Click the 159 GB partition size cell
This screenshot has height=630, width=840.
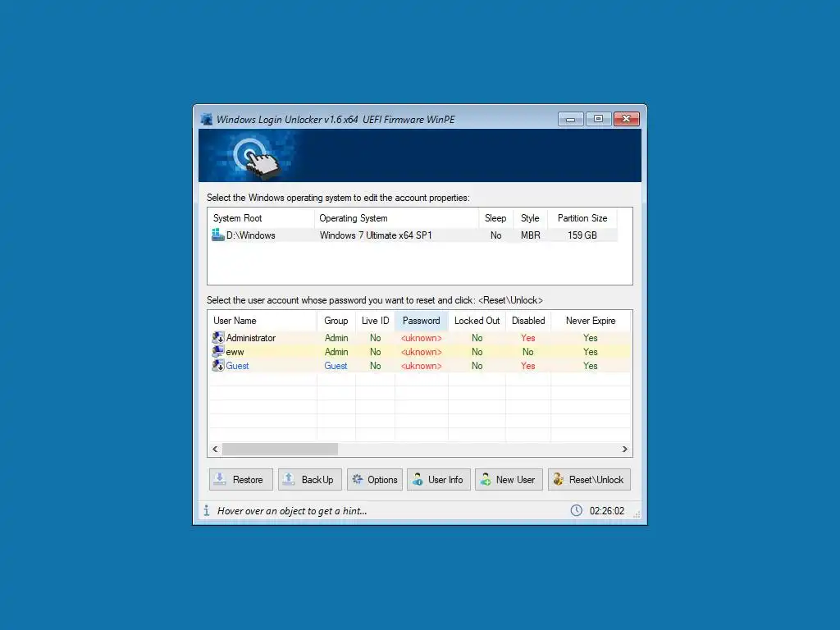click(x=582, y=235)
